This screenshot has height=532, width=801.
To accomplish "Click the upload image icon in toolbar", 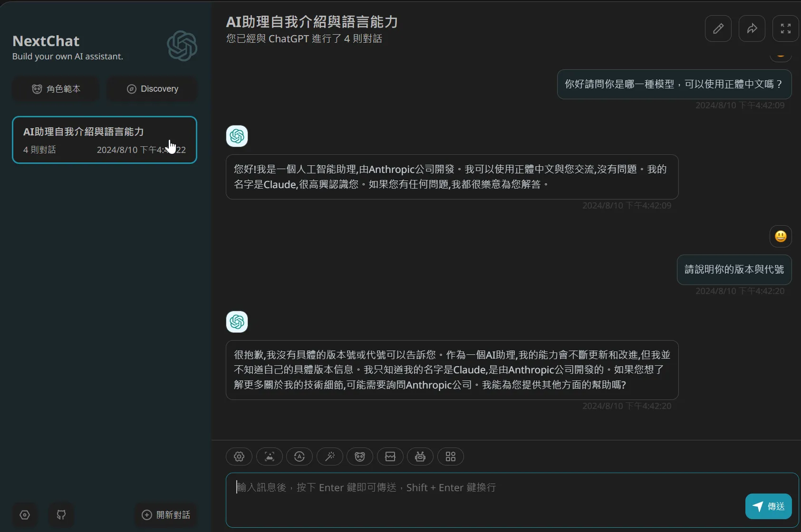I will tap(270, 456).
